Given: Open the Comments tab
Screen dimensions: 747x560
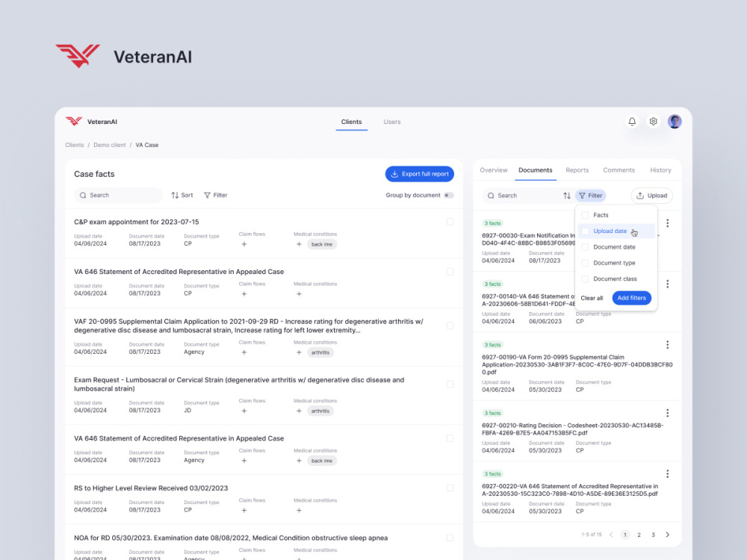Looking at the screenshot, I should pos(619,170).
